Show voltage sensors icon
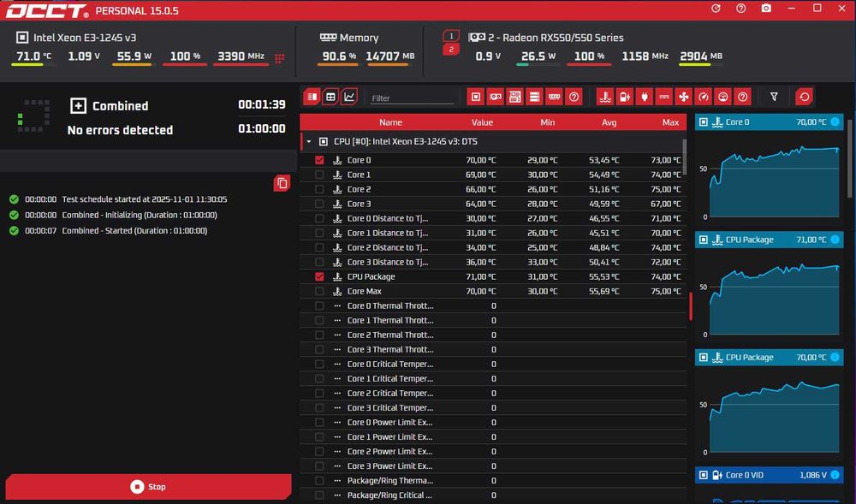Viewport: 856px width, 504px height. (x=625, y=97)
